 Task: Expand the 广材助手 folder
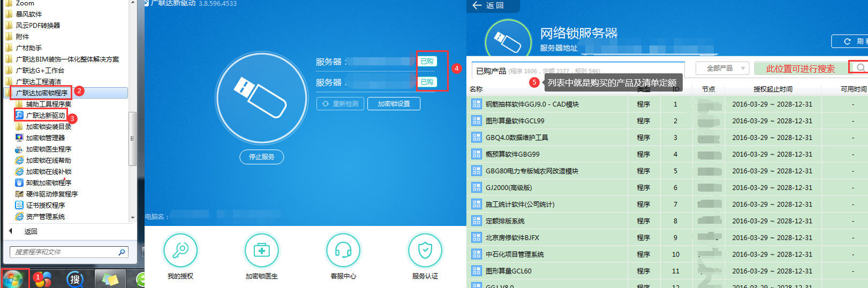[x=24, y=48]
